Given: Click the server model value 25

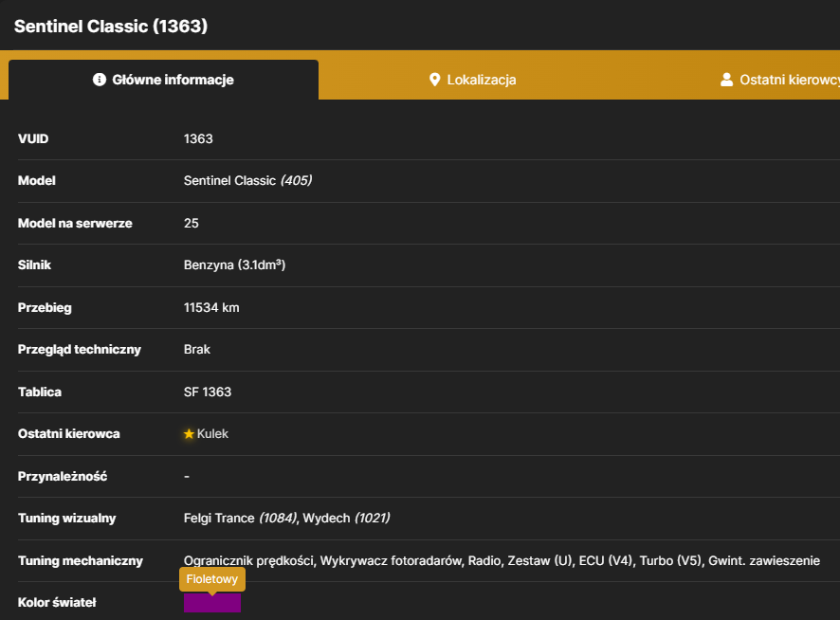Looking at the screenshot, I should point(192,223).
